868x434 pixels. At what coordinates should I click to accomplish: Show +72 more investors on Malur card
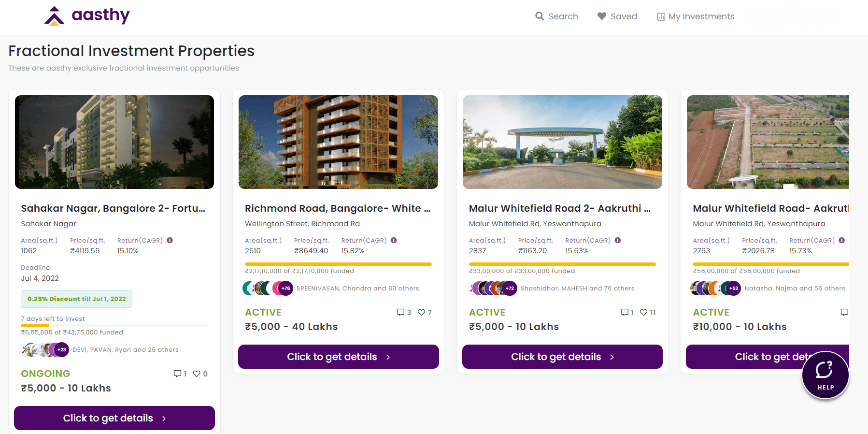pos(510,288)
